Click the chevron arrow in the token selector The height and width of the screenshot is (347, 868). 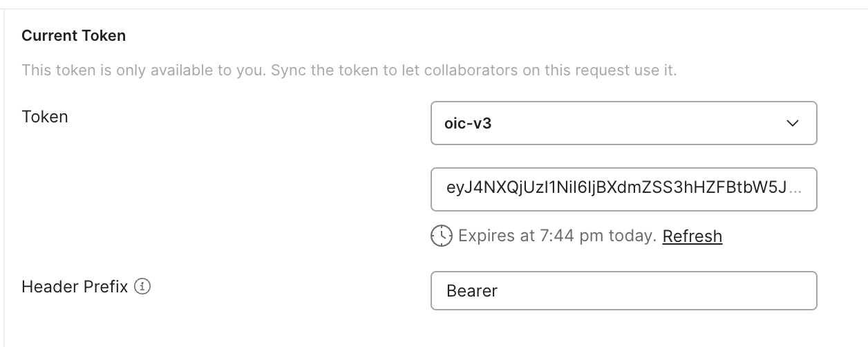793,124
